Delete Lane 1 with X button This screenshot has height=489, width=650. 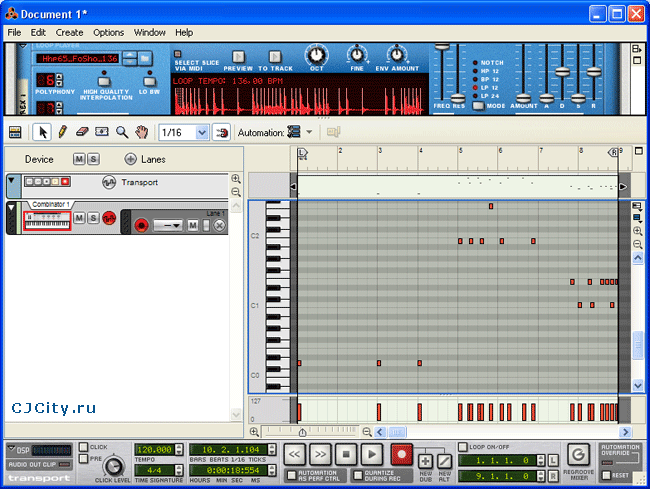pos(220,225)
